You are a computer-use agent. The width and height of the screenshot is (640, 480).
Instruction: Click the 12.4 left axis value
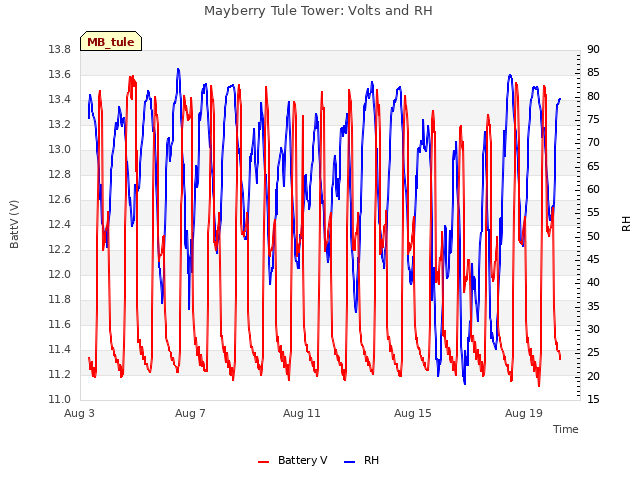[x=60, y=224]
